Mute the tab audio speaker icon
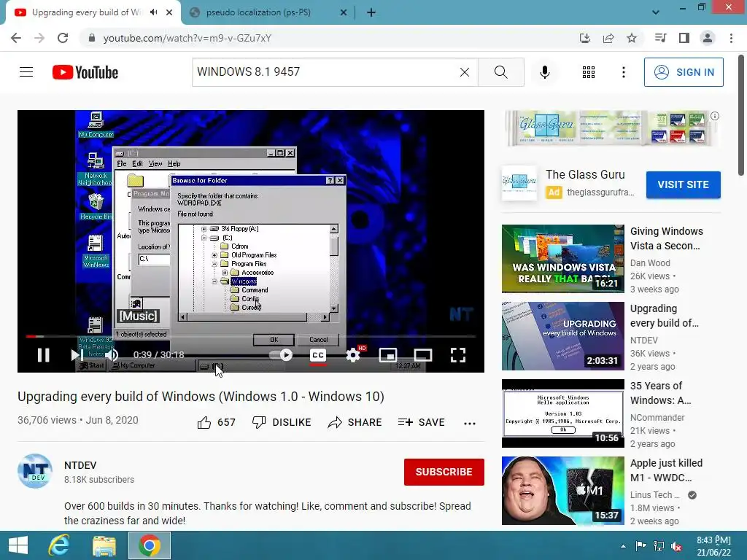The image size is (747, 560). coord(153,12)
